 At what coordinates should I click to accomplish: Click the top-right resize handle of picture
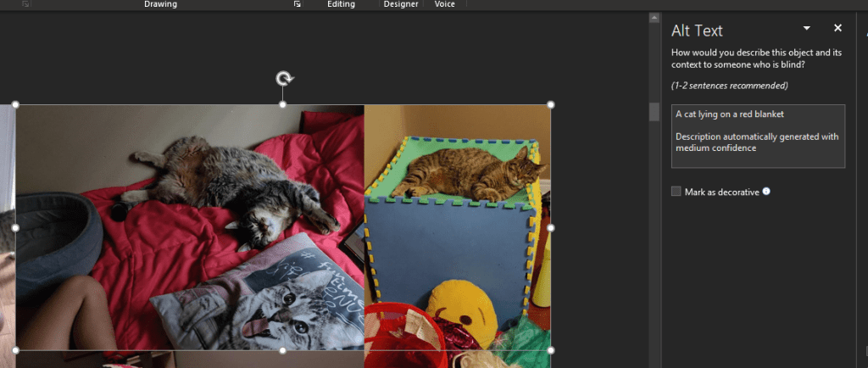pyautogui.click(x=551, y=104)
